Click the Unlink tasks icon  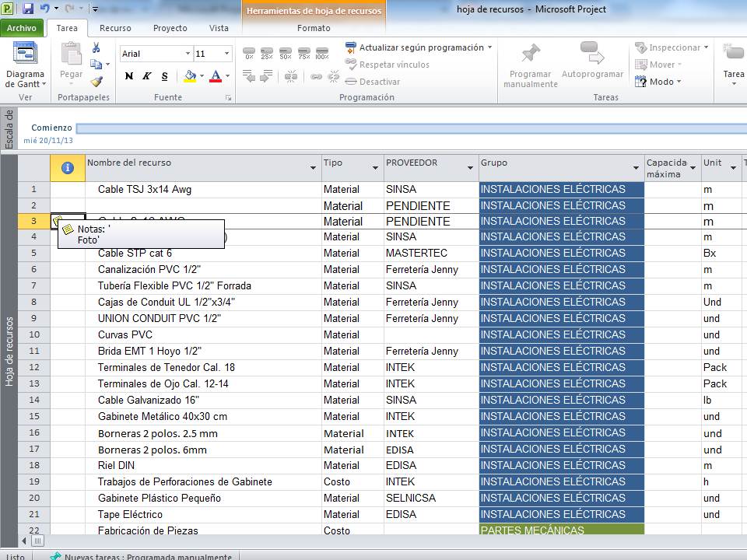pos(334,76)
